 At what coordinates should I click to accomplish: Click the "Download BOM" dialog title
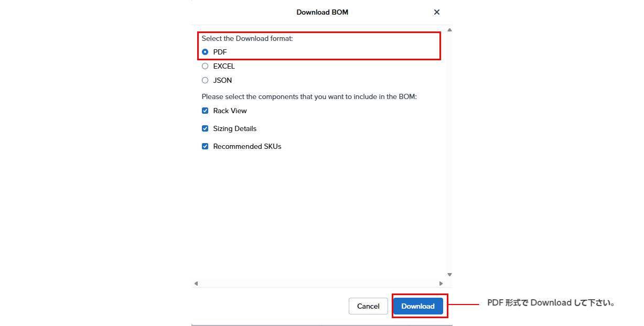tap(322, 12)
